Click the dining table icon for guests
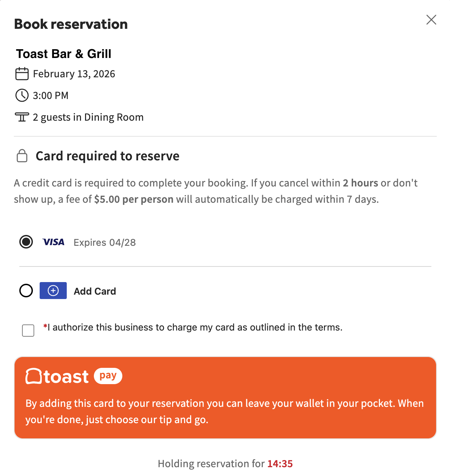The image size is (450, 476). point(22,117)
